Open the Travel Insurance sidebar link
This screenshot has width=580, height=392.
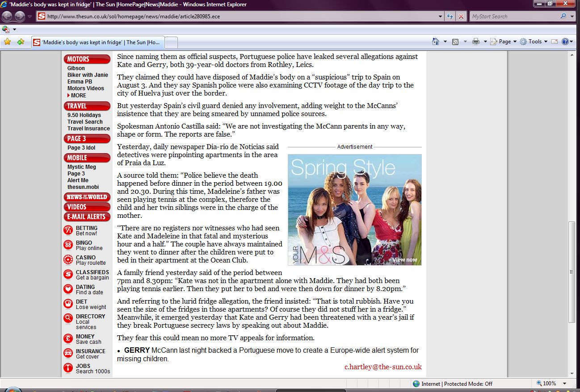(x=88, y=129)
